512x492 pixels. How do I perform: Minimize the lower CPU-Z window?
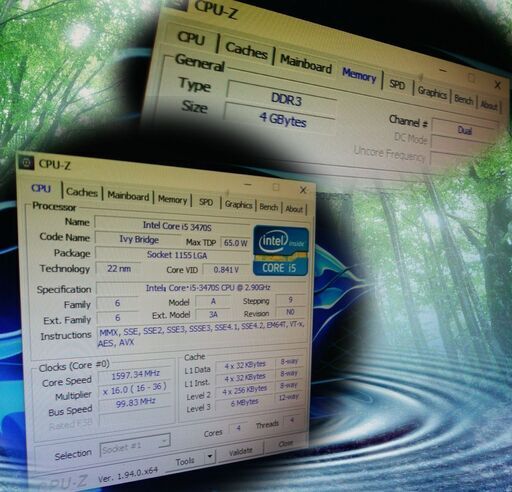coord(248,184)
